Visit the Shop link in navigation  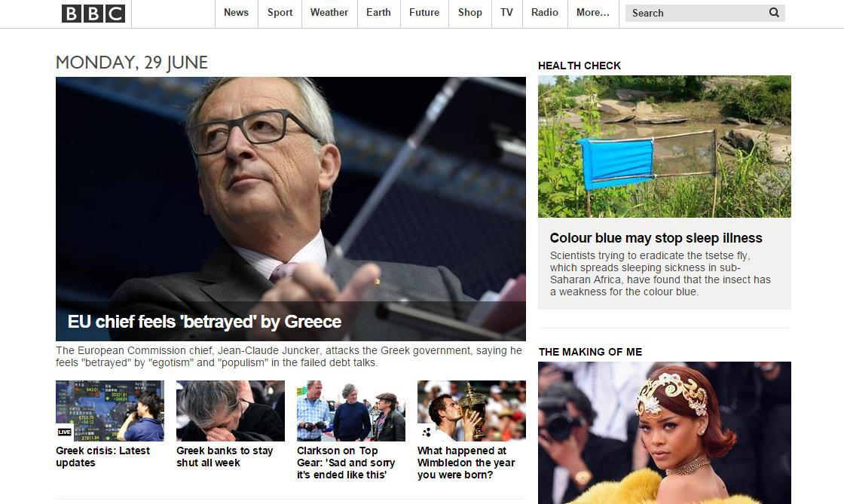pyautogui.click(x=470, y=12)
